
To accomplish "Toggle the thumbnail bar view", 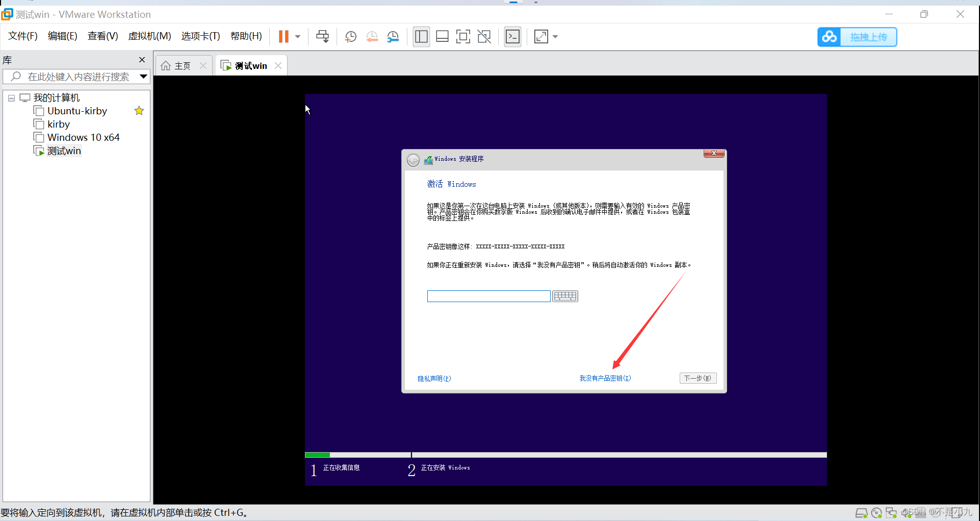I will point(442,36).
